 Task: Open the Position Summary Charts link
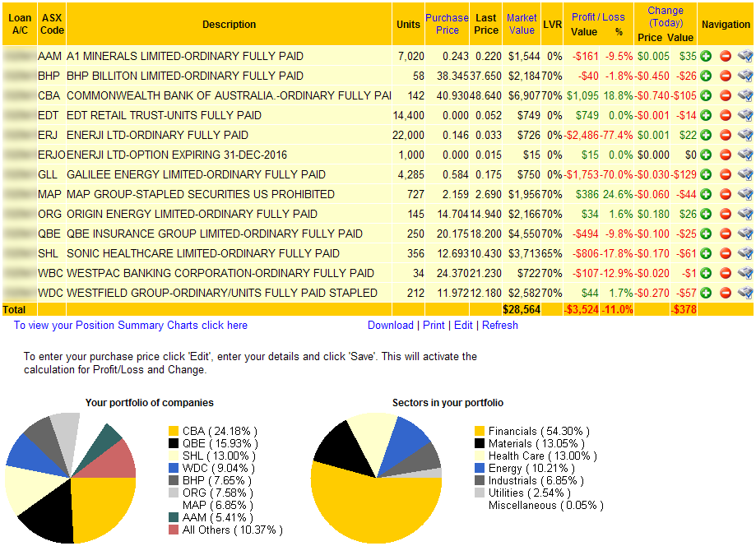(130, 326)
